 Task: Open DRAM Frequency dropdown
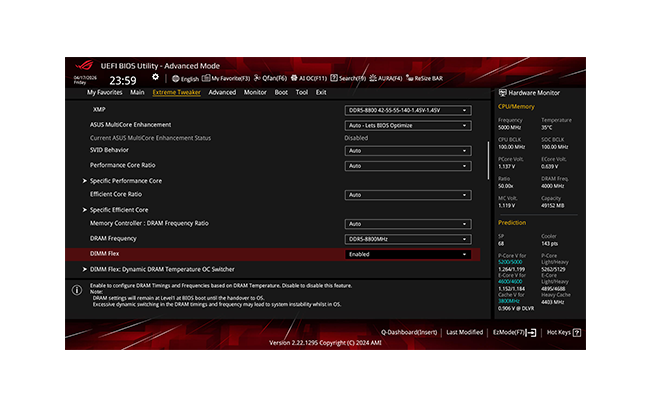click(x=408, y=239)
